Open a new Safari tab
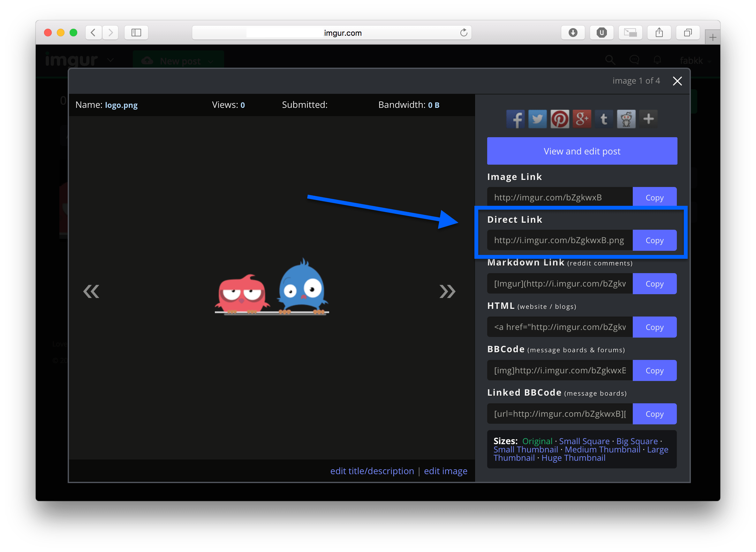The height and width of the screenshot is (552, 756). (713, 37)
